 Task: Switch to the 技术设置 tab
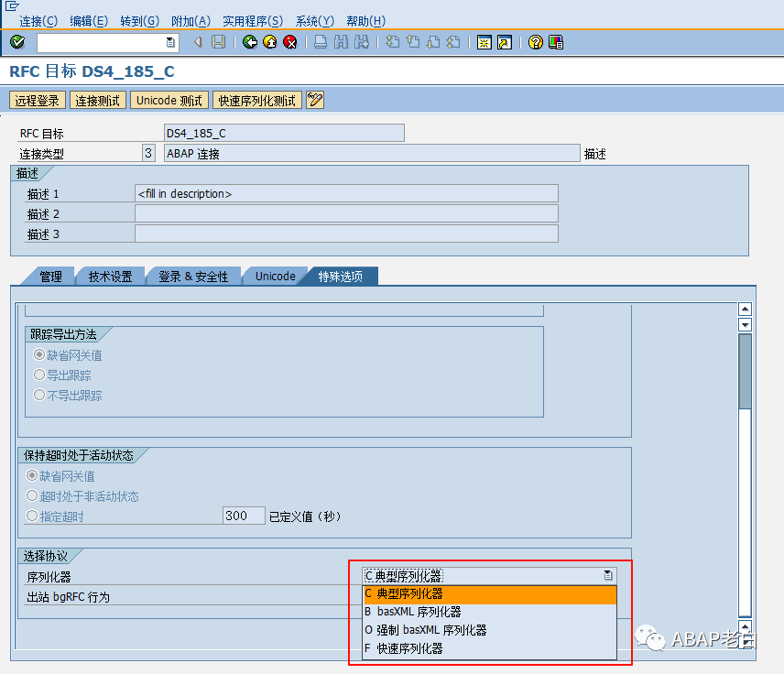coord(110,276)
